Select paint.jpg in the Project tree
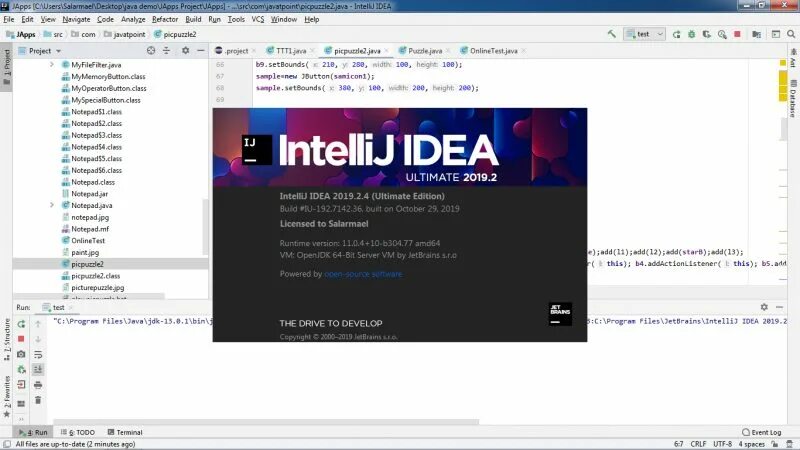 click(85, 252)
